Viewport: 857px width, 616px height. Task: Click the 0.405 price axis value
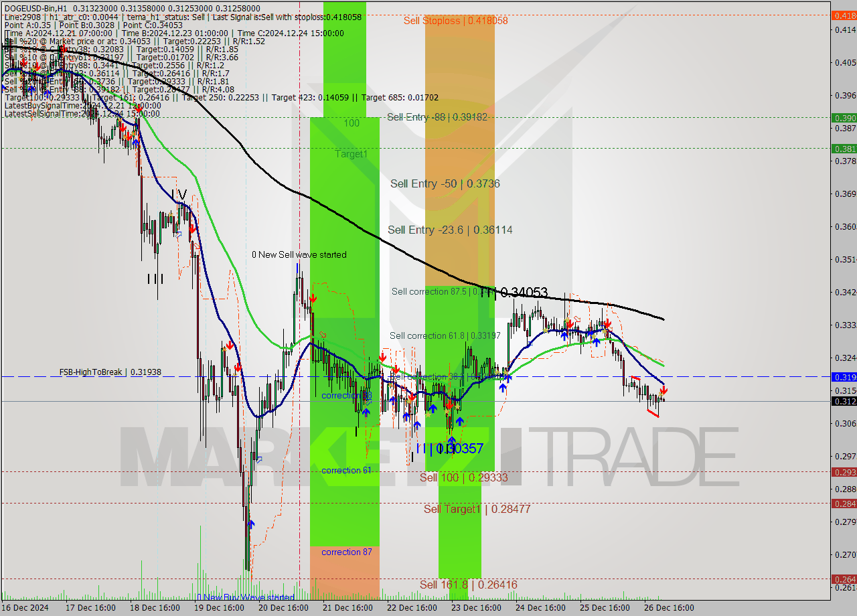(x=846, y=62)
